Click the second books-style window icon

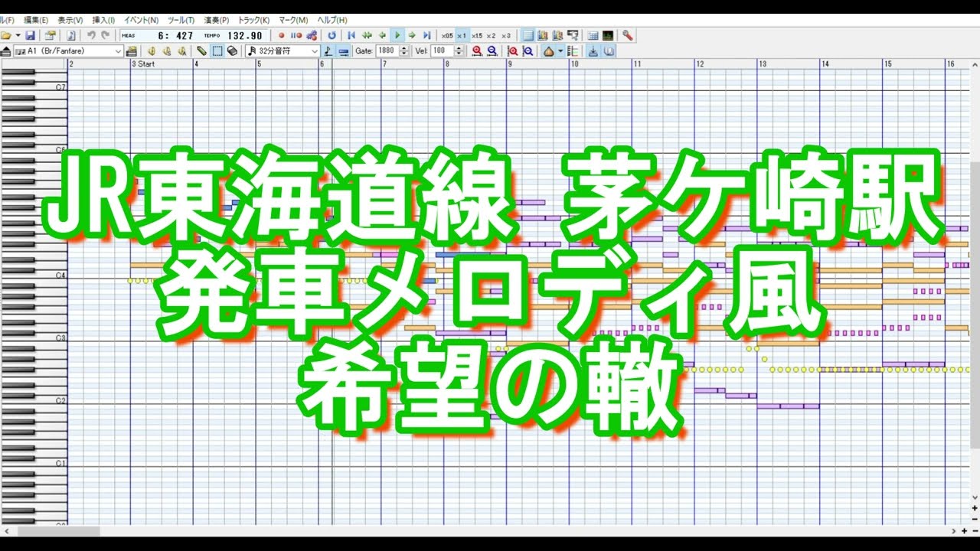(x=557, y=35)
